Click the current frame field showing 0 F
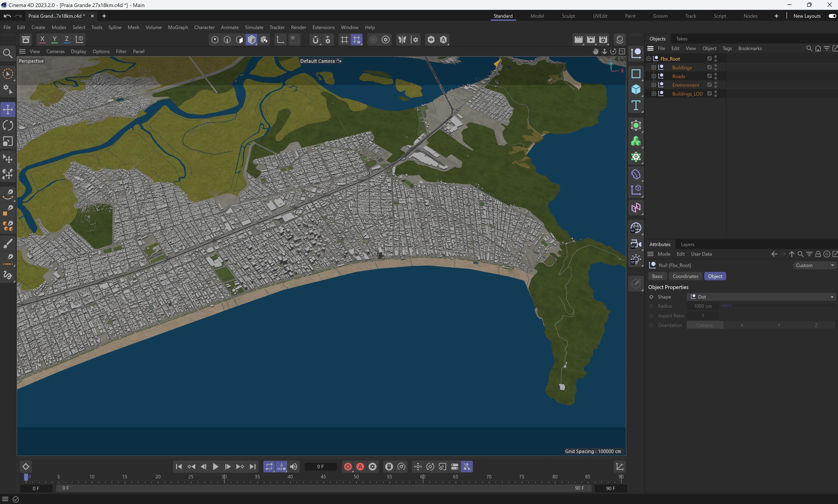Image resolution: width=838 pixels, height=504 pixels. pyautogui.click(x=320, y=467)
